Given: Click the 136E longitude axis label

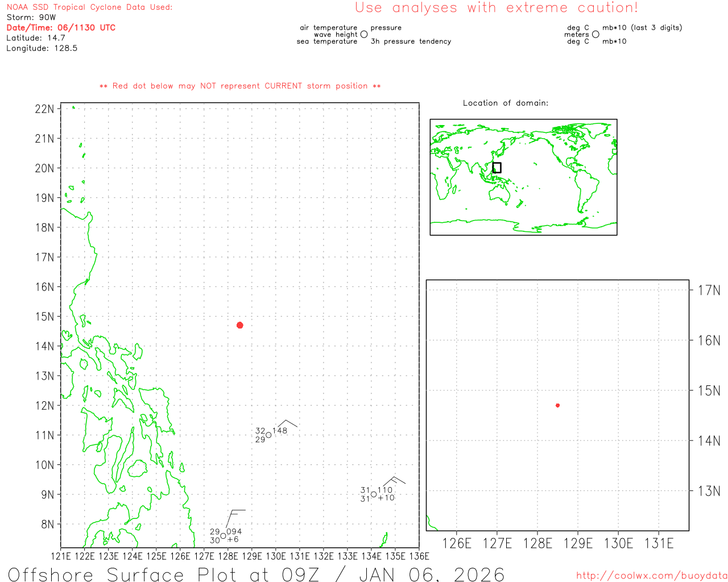Looking at the screenshot, I should coord(419,556).
